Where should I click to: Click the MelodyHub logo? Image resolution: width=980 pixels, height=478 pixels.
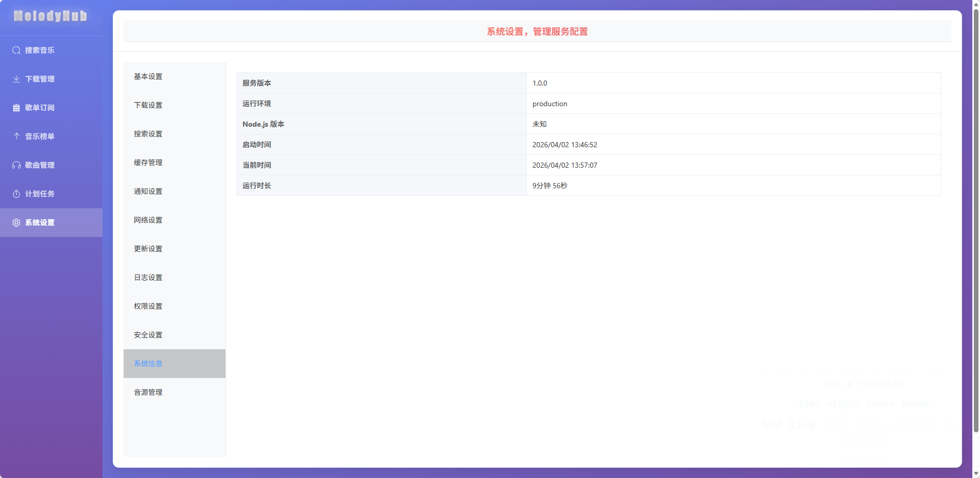50,16
